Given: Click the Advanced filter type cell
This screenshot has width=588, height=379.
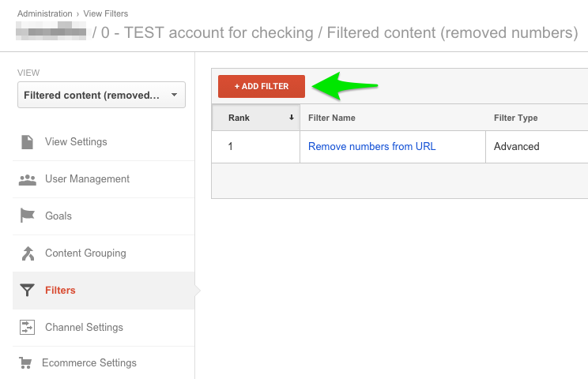Looking at the screenshot, I should pyautogui.click(x=537, y=146).
